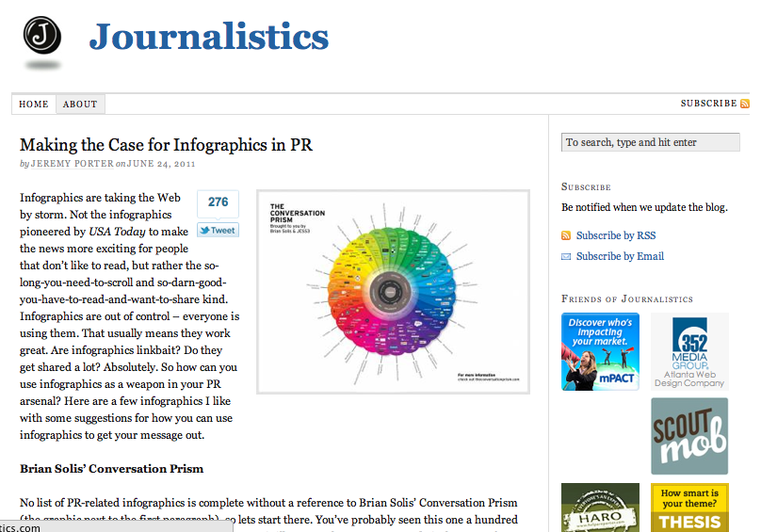Click the 276 tweet count bubble
Viewport: 761px width, 532px height.
click(x=218, y=202)
